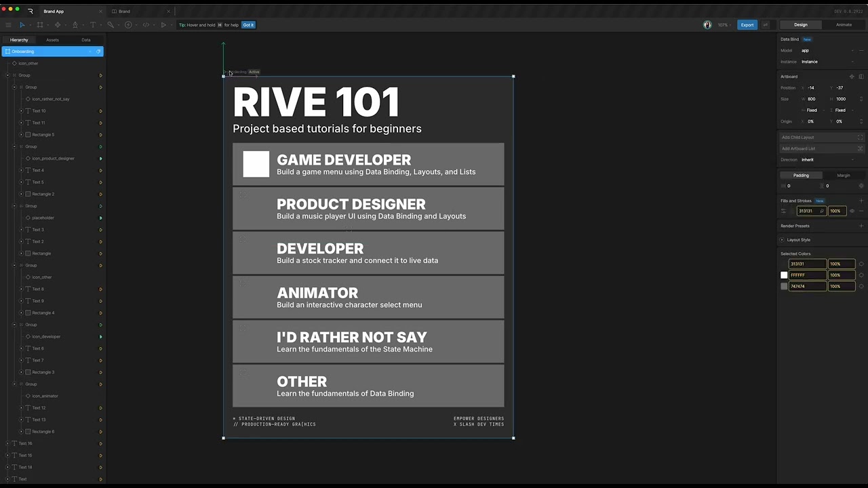Click the Bone tool icon

click(111, 25)
